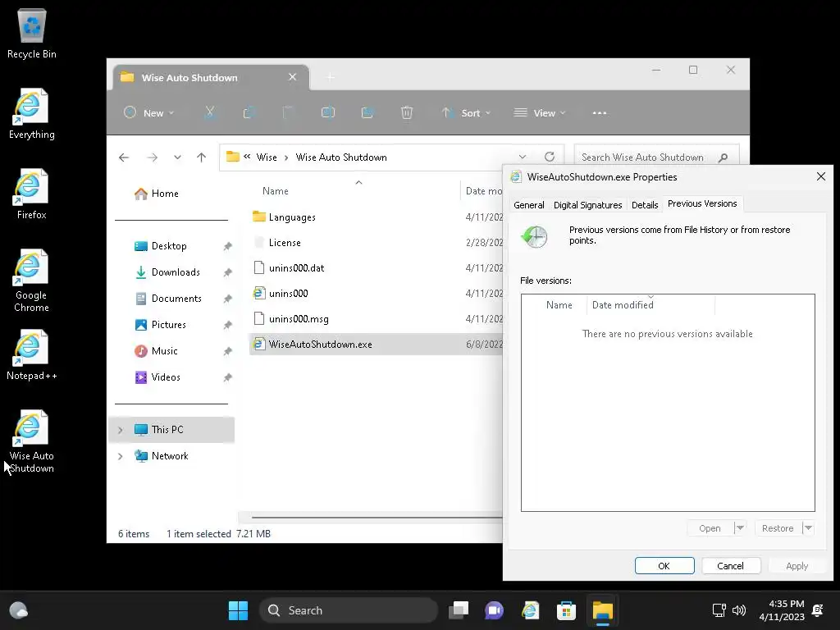Sort by Date modified in versions list
This screenshot has width=840, height=630.
(x=623, y=305)
